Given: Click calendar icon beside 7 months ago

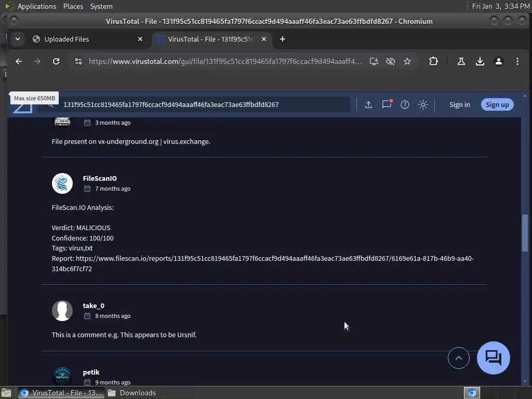Looking at the screenshot, I should (87, 189).
